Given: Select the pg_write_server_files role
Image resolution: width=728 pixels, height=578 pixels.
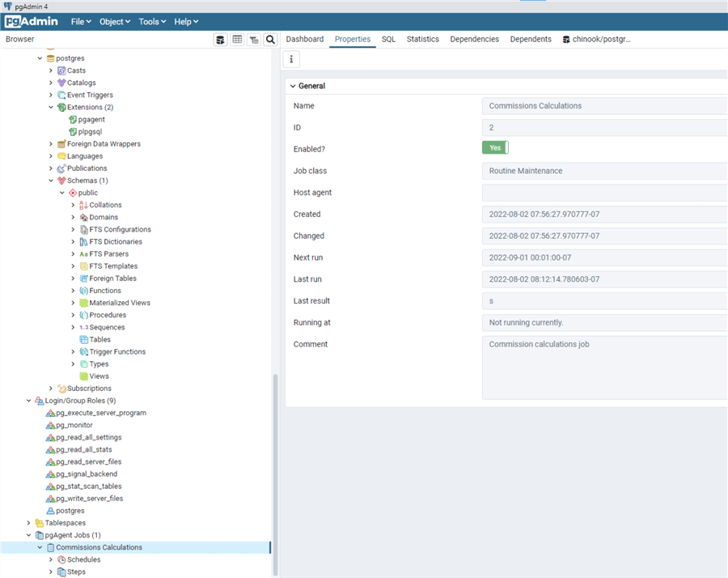Looking at the screenshot, I should click(x=90, y=499).
